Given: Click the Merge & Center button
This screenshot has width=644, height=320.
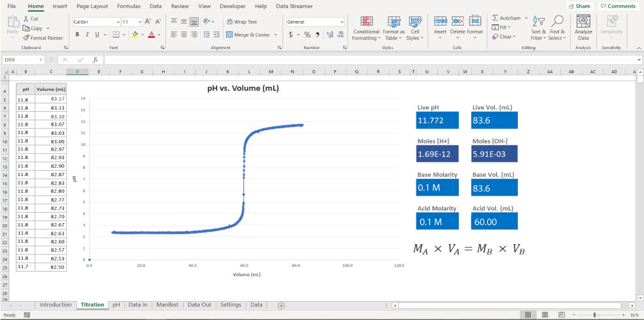Looking at the screenshot, I should (248, 35).
